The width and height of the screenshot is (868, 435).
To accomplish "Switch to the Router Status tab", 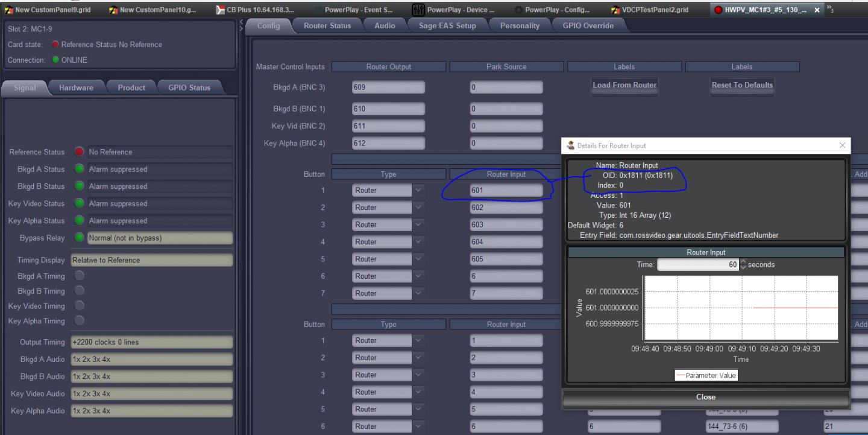I will point(327,25).
